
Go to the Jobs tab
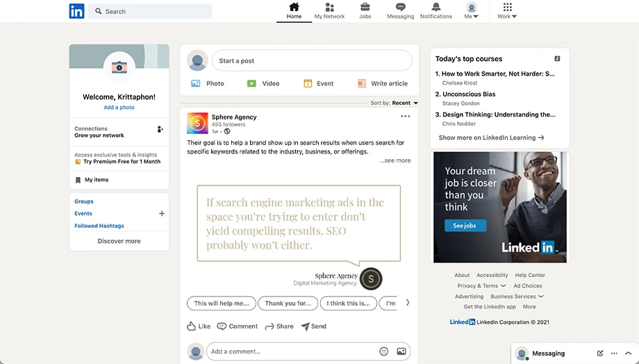tap(365, 11)
